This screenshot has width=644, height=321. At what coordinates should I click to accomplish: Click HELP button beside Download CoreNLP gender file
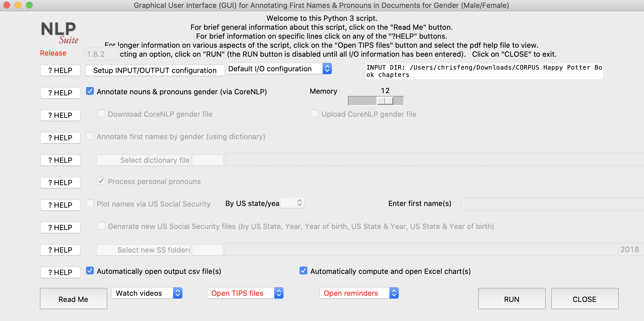click(x=60, y=115)
